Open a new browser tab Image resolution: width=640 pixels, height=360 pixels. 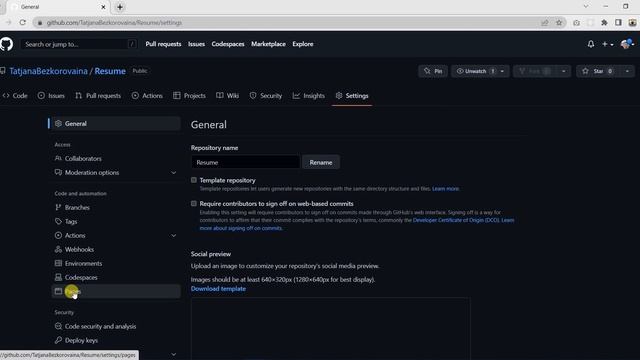tap(120, 7)
